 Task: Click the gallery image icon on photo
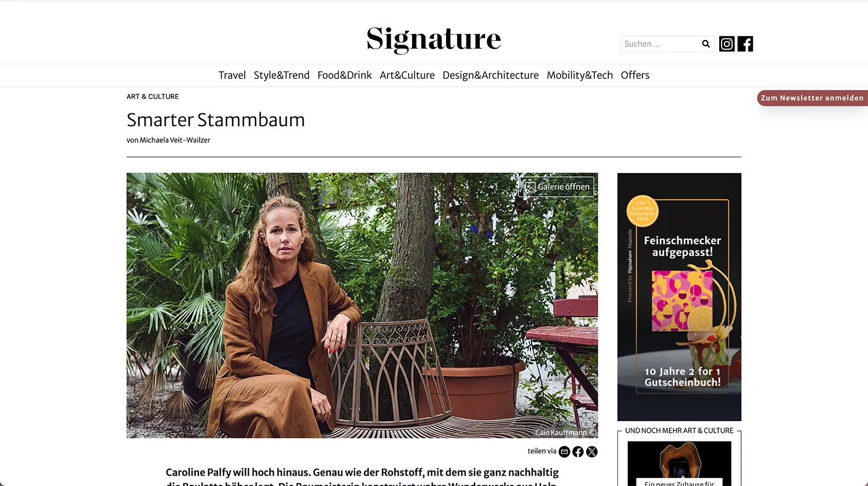click(x=530, y=187)
